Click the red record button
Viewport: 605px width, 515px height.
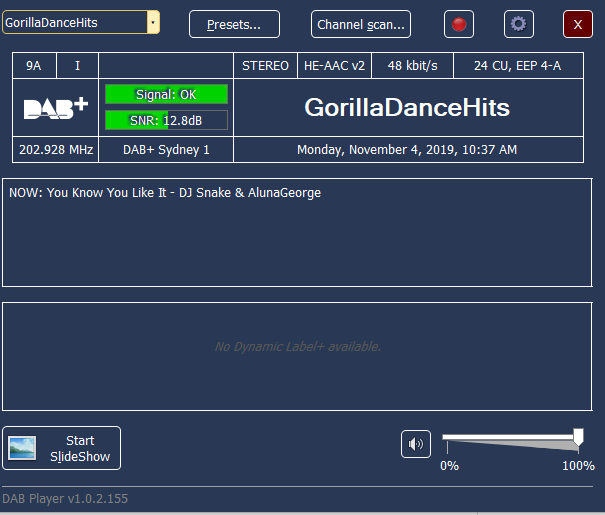pyautogui.click(x=459, y=24)
